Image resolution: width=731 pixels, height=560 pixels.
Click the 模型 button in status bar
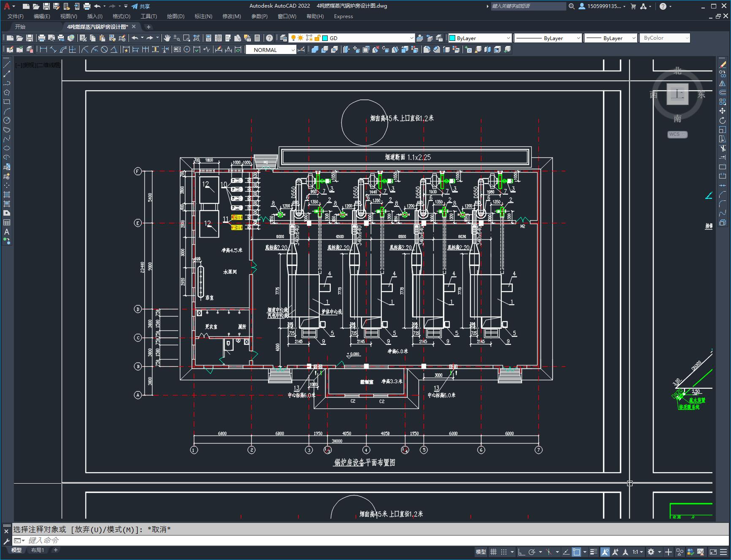(x=481, y=552)
